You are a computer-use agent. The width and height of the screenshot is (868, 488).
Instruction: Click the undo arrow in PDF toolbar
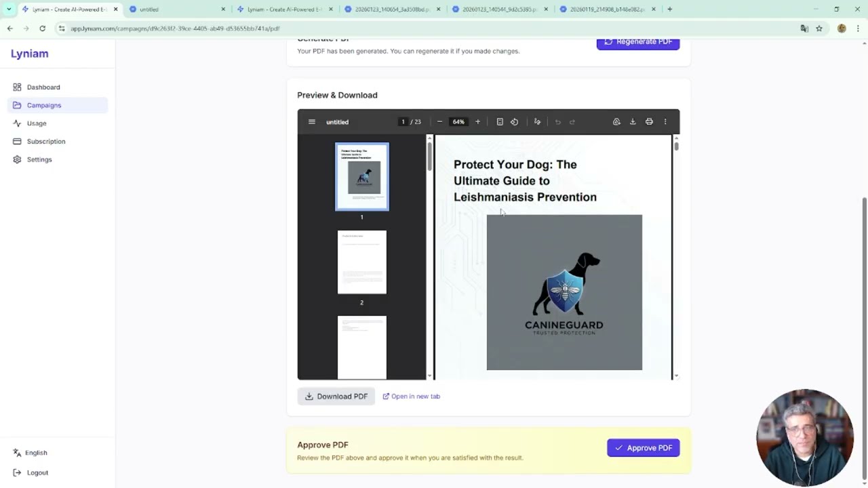557,122
